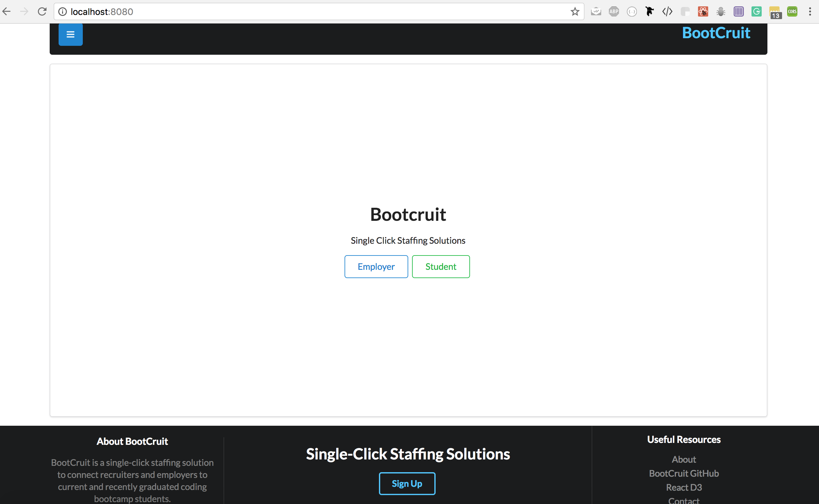Click the Contact link in footer

point(683,500)
